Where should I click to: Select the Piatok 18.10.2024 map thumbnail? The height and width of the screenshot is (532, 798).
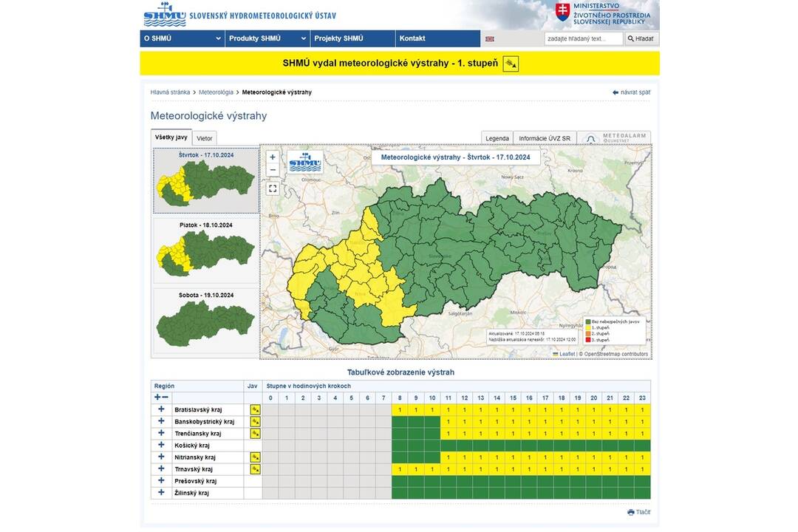(206, 250)
